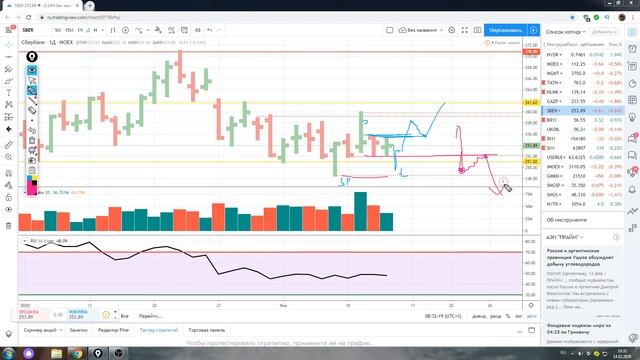The width and height of the screenshot is (640, 360).
Task: Toggle 'авто' auto scale
Action: coord(531,316)
